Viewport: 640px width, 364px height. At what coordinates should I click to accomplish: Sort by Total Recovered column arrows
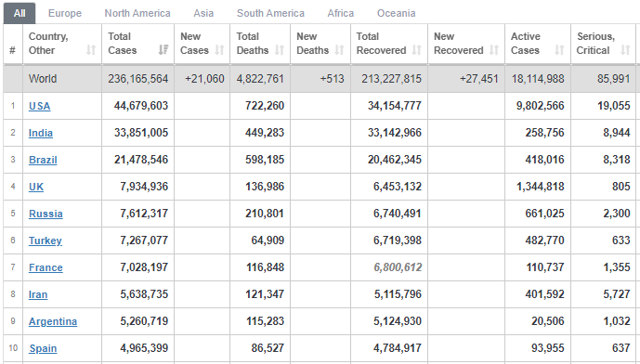click(417, 50)
